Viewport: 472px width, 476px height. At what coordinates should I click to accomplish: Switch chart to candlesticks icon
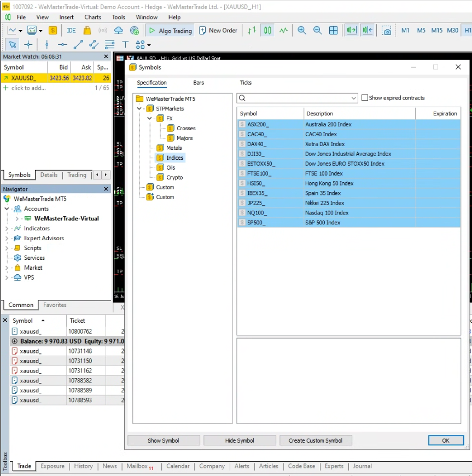pyautogui.click(x=267, y=30)
